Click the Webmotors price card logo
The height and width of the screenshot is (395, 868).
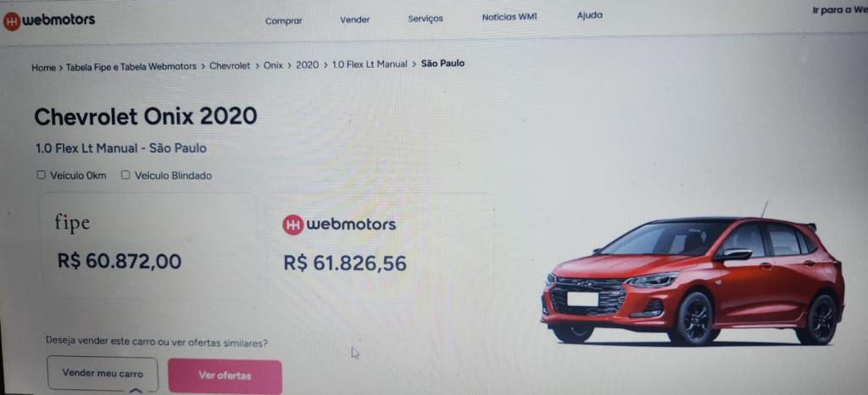tap(339, 224)
